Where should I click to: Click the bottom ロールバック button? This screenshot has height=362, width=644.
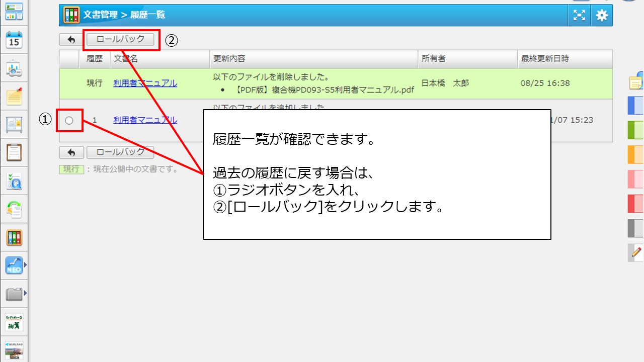coord(120,152)
